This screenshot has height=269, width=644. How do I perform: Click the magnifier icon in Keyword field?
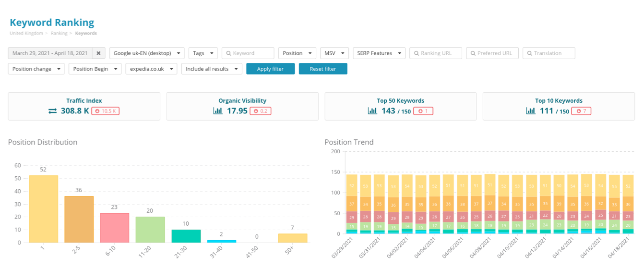click(229, 53)
